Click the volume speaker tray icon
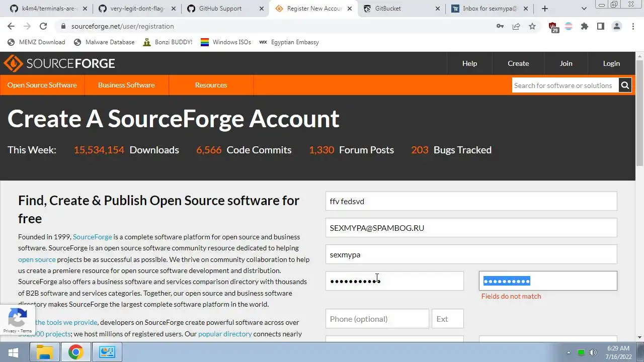The width and height of the screenshot is (644, 362). coord(593,352)
